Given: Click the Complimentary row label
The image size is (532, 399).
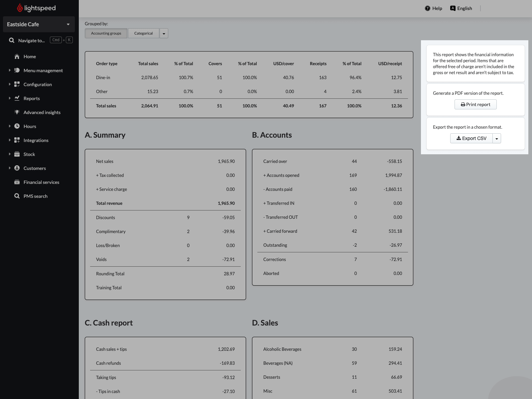Looking at the screenshot, I should click(111, 231).
